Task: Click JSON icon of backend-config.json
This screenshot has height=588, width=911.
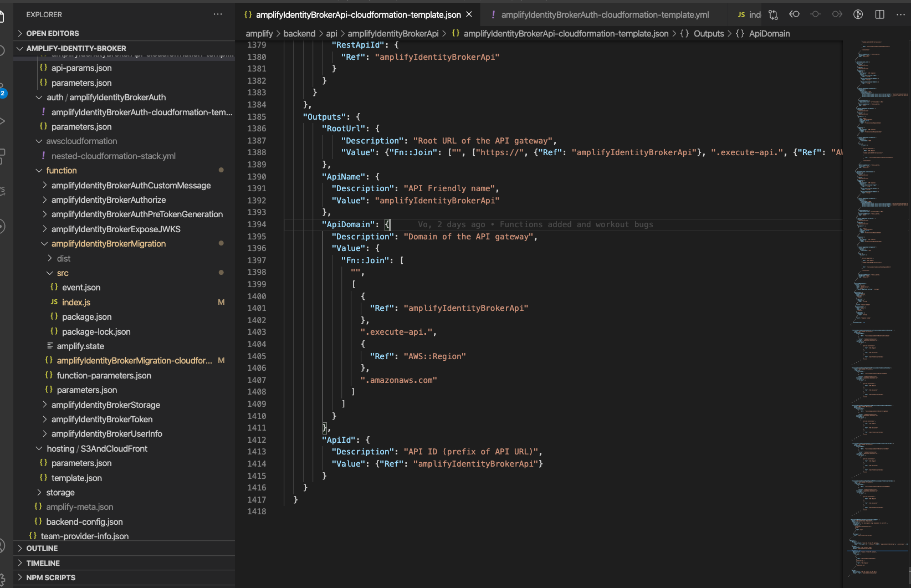Action: tap(38, 521)
